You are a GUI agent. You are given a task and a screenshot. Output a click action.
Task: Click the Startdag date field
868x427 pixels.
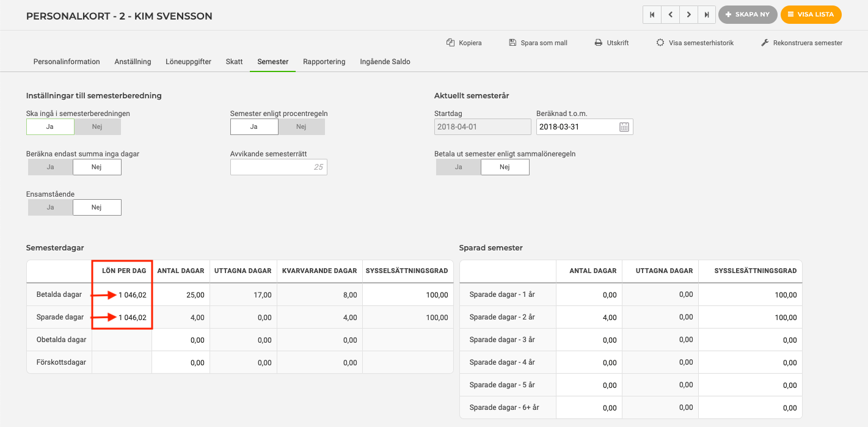pos(483,127)
